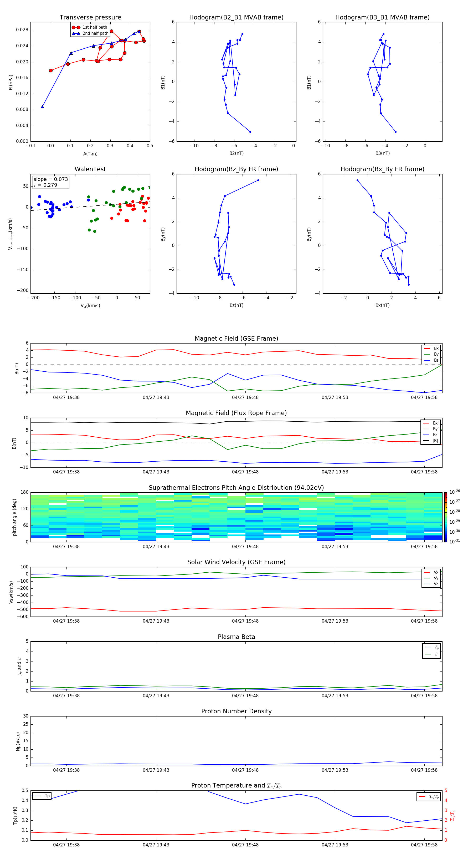Click the 'Hodogram(Bz_By FR frame)' title
Viewport: 473px width, 868px height.
(236, 169)
